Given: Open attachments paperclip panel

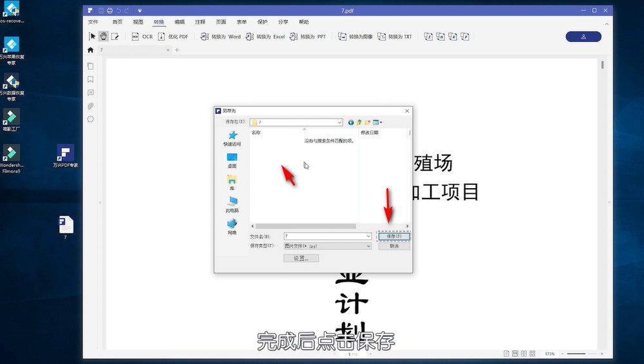Looking at the screenshot, I should pyautogui.click(x=90, y=106).
